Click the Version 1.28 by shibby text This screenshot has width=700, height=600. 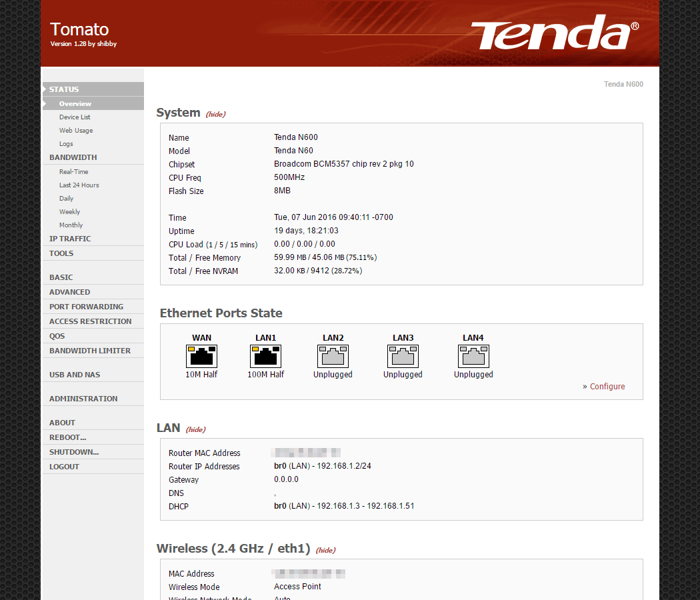tap(83, 44)
